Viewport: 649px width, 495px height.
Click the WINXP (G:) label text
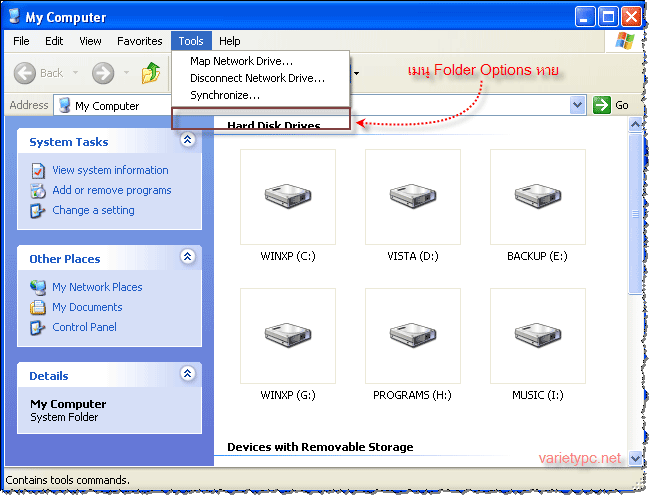(288, 395)
